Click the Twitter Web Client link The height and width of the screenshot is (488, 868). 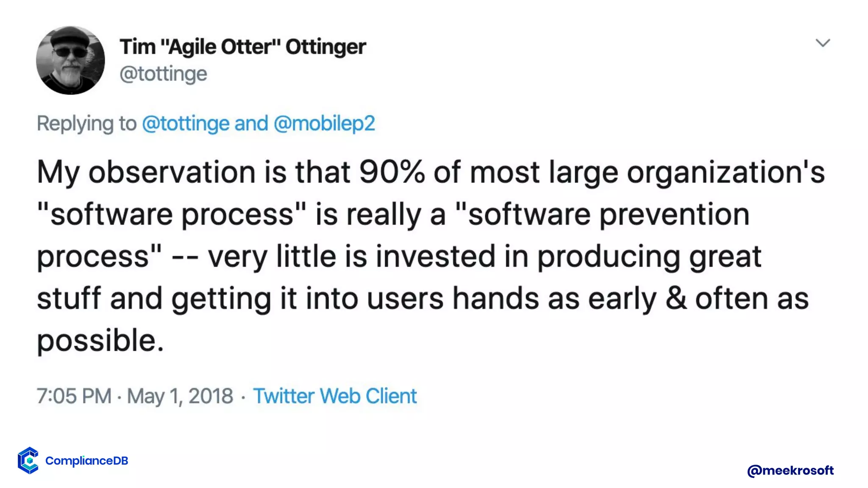pos(335,396)
